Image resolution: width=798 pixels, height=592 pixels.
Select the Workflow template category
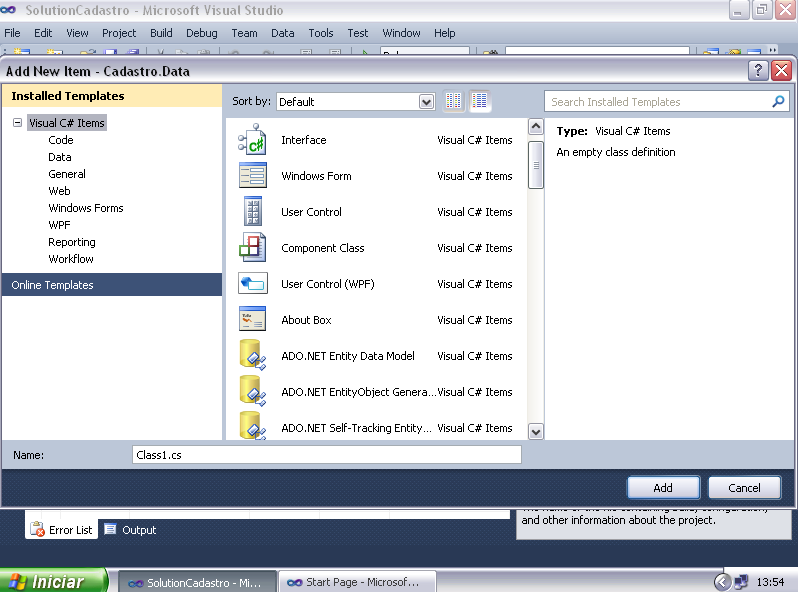[x=71, y=259]
